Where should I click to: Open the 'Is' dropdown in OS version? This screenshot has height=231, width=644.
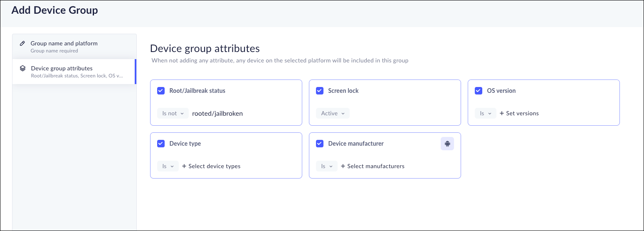[485, 113]
